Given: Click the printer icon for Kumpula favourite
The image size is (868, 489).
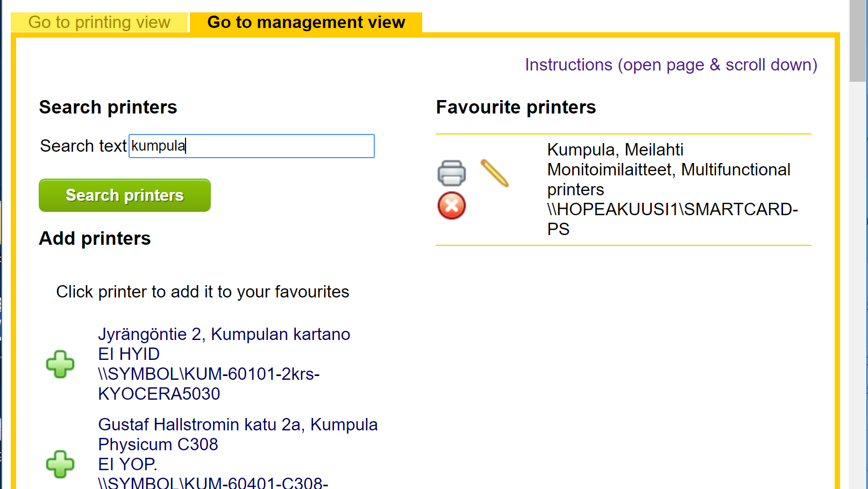Looking at the screenshot, I should tap(452, 173).
